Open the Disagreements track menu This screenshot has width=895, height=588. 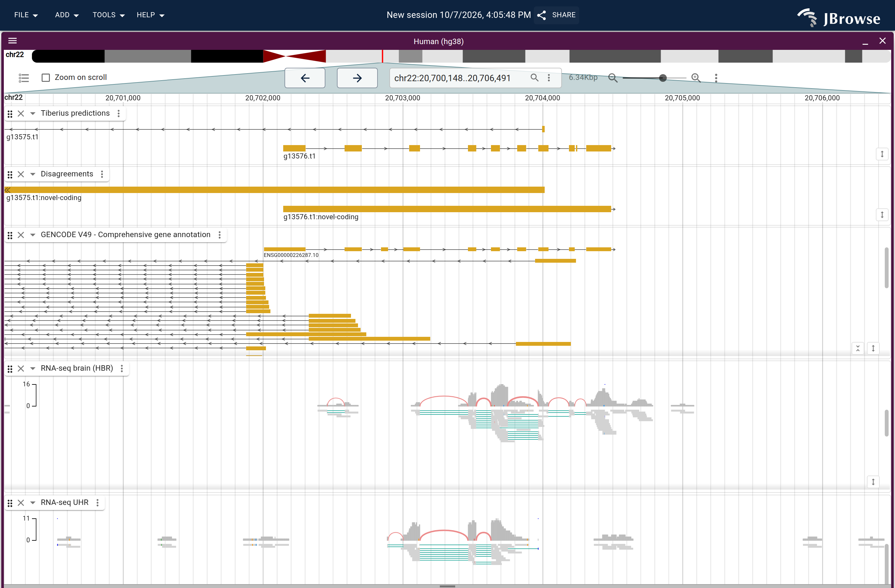pyautogui.click(x=102, y=174)
